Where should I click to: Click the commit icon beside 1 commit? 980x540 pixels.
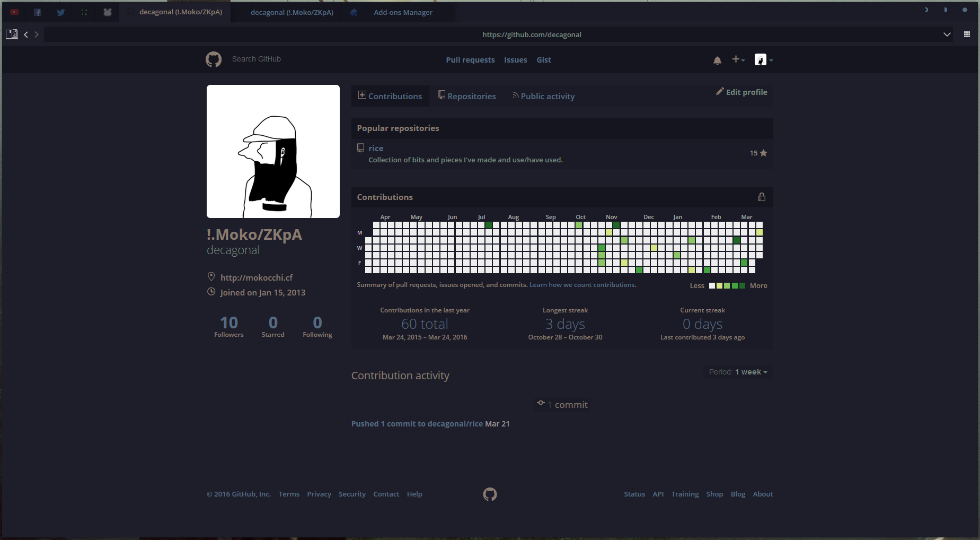click(x=541, y=403)
